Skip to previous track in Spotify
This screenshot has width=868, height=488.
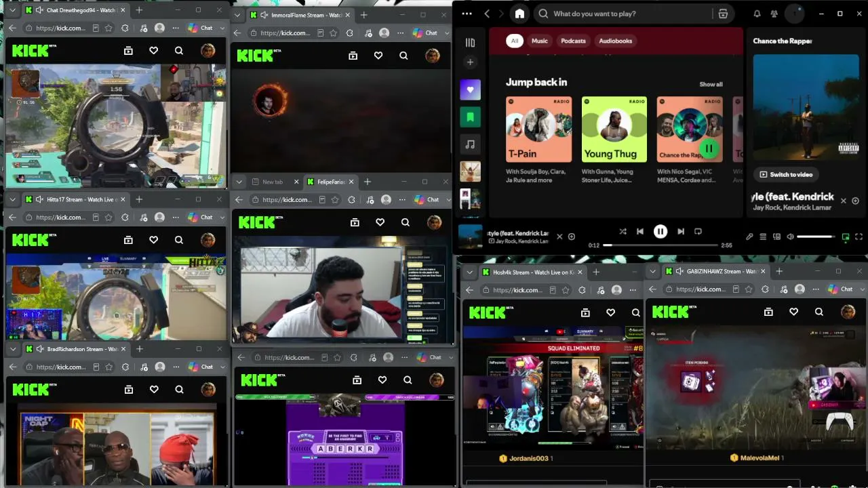coord(639,231)
